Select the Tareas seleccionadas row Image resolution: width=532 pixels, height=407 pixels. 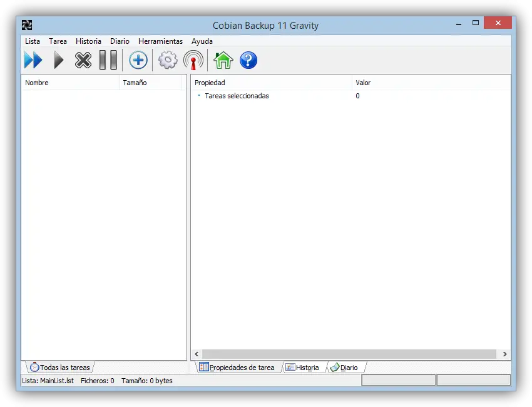pos(351,96)
